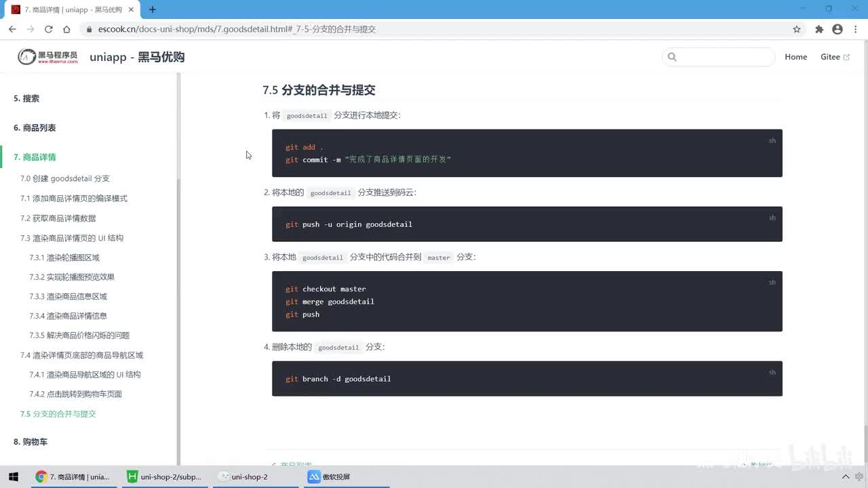Go to 7.1 添加商品详情页的编译模式
This screenshot has height=488, width=868.
[74, 198]
